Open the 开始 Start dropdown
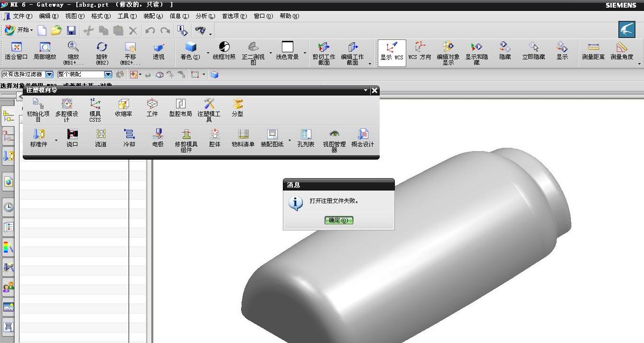This screenshot has height=343, width=644. pos(19,30)
